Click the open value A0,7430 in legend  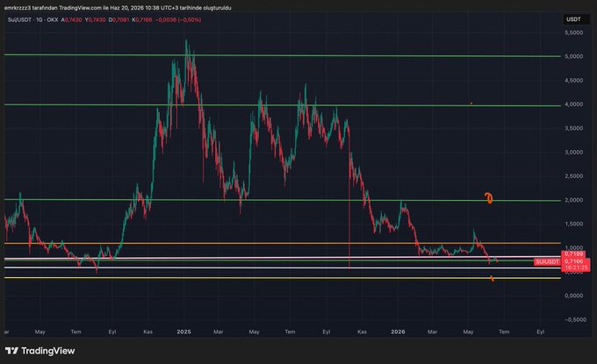[x=72, y=20]
